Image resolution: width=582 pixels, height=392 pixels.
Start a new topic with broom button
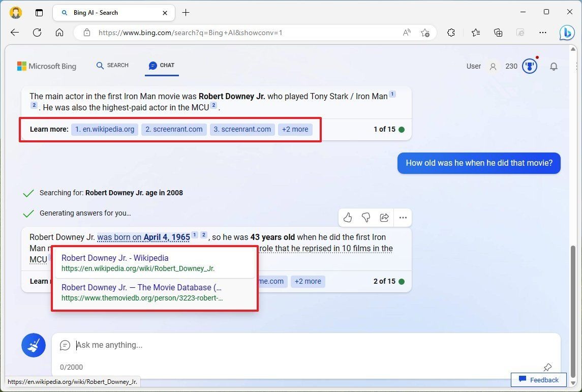pyautogui.click(x=34, y=345)
